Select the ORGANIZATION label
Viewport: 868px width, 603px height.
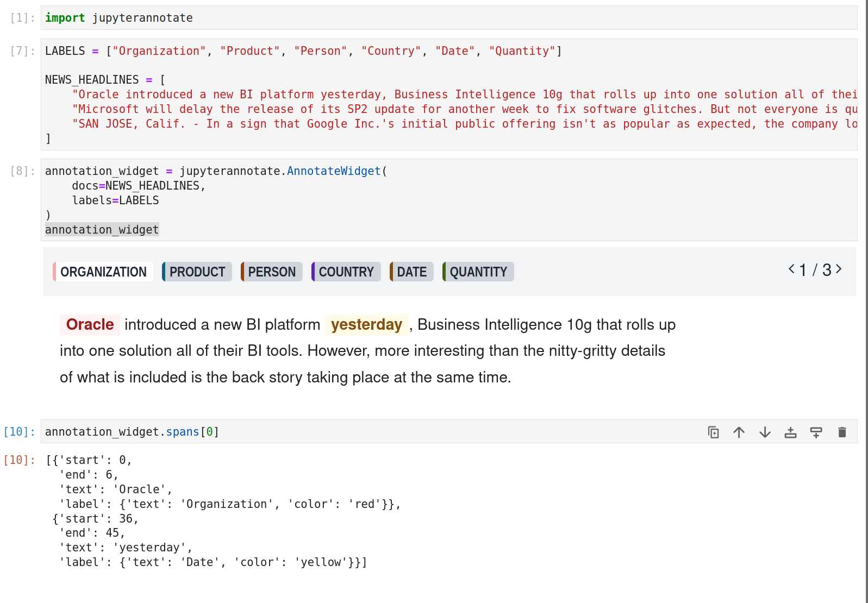103,272
